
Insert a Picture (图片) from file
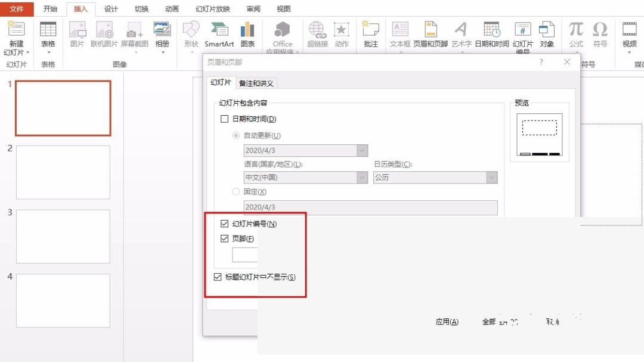point(77,30)
